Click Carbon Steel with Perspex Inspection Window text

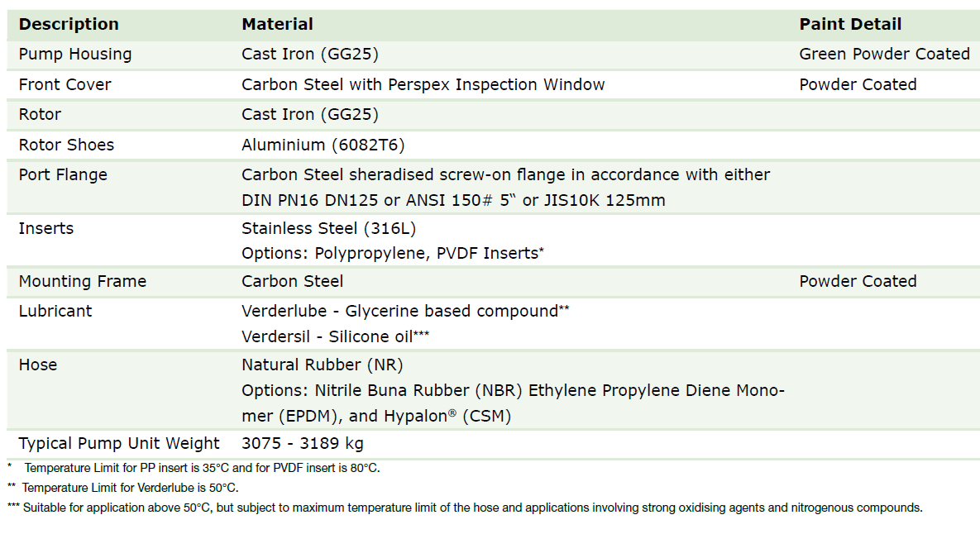423,85
